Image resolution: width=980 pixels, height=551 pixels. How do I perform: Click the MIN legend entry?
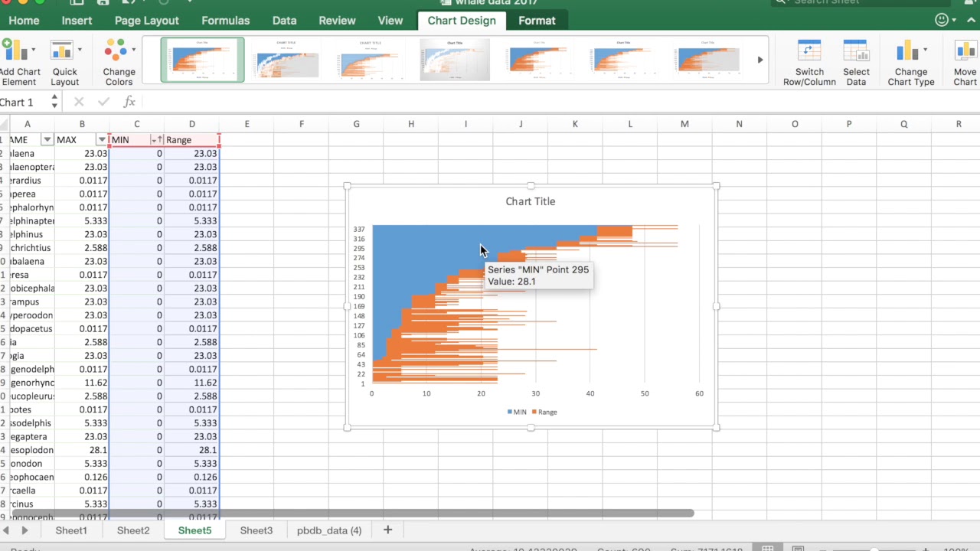(x=517, y=412)
